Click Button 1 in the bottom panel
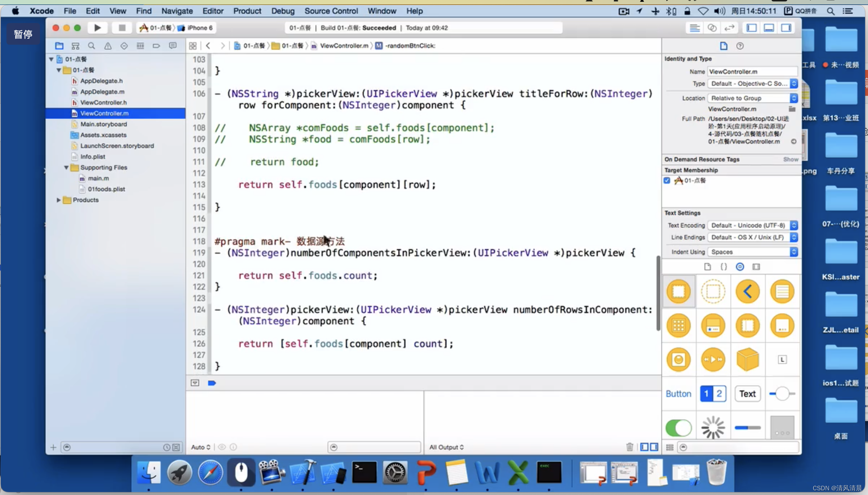This screenshot has width=868, height=495. [705, 394]
